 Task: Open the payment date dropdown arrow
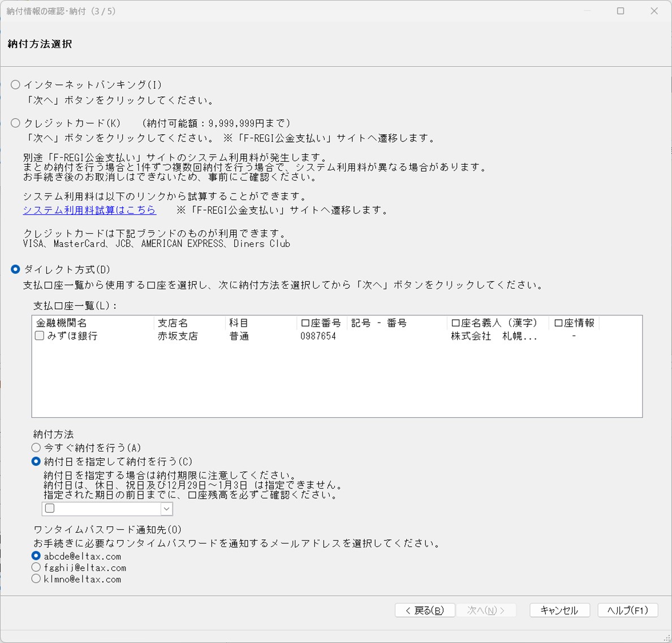point(167,509)
